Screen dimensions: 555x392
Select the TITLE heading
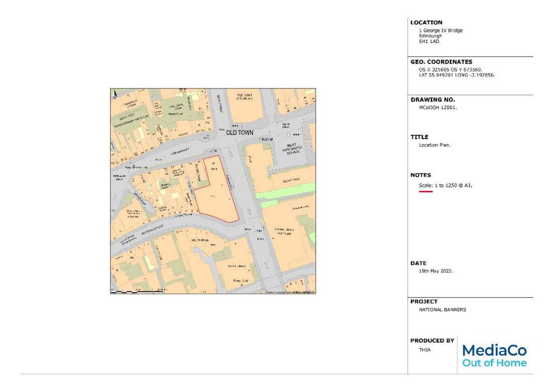coord(419,137)
